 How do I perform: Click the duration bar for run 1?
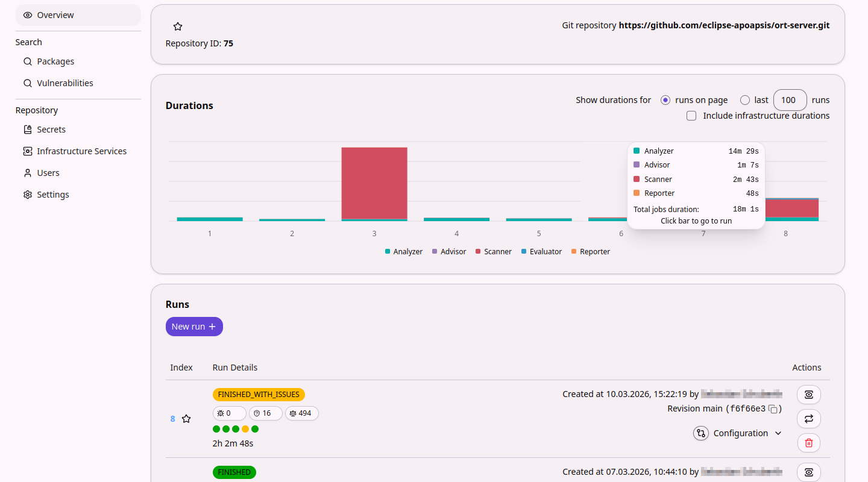pos(210,219)
